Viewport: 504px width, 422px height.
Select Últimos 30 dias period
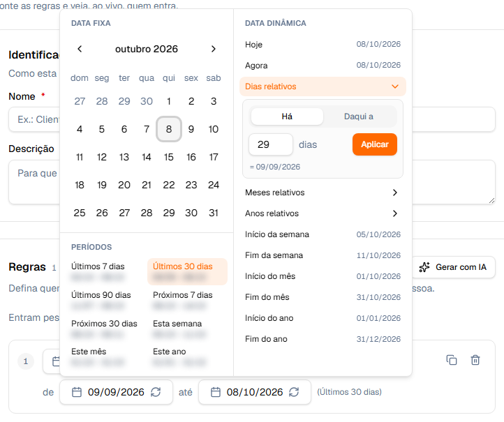[x=187, y=271]
